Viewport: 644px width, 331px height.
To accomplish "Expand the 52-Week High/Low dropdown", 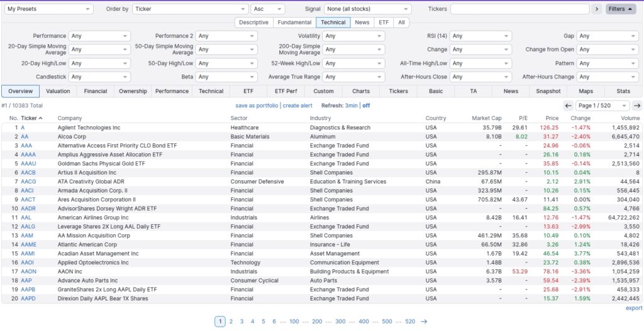I will pyautogui.click(x=353, y=63).
